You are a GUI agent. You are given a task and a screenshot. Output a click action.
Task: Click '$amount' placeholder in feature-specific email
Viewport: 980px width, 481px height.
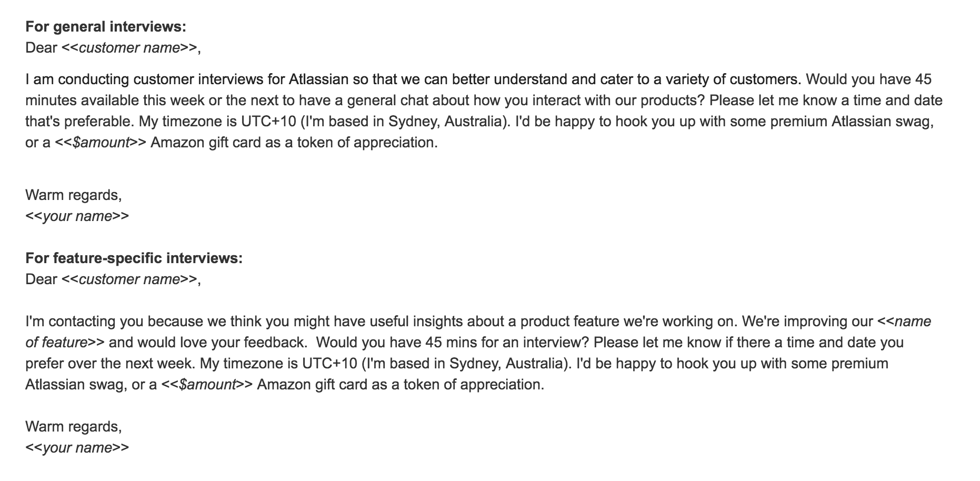(x=207, y=385)
